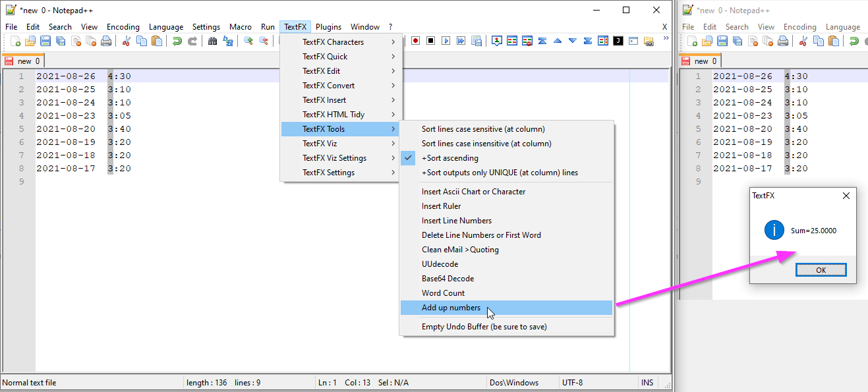Open the Replace dialog
The height and width of the screenshot is (392, 868).
point(229,41)
